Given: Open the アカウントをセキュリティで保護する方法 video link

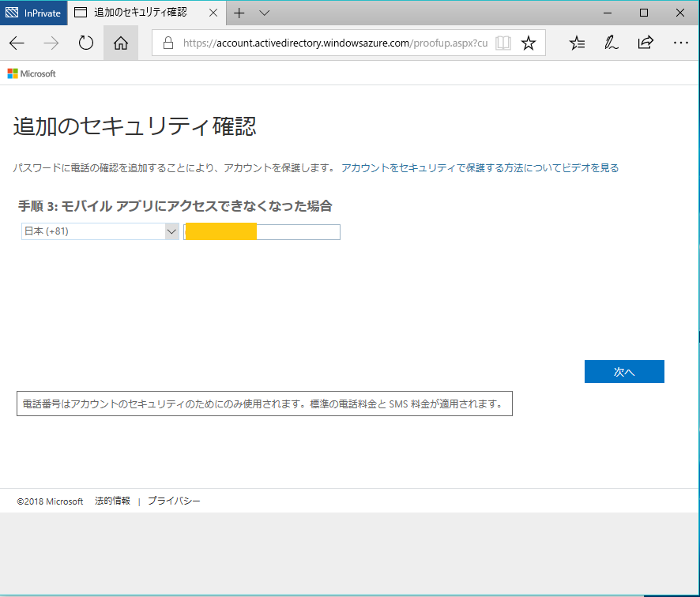Looking at the screenshot, I should pyautogui.click(x=480, y=168).
